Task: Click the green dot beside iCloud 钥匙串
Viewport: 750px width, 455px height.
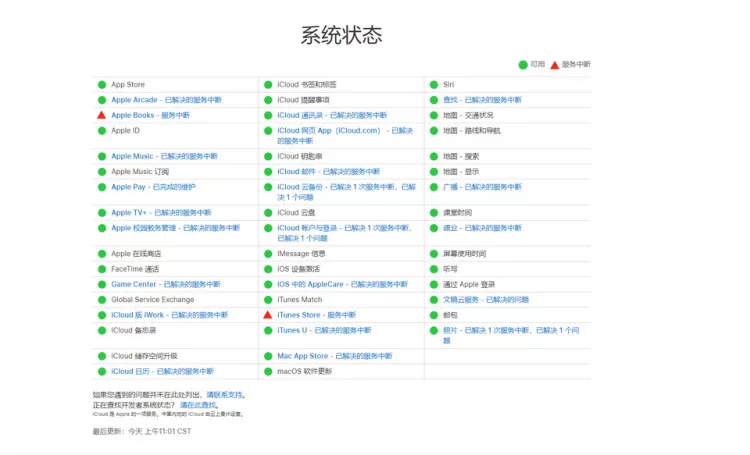Action: tap(268, 156)
